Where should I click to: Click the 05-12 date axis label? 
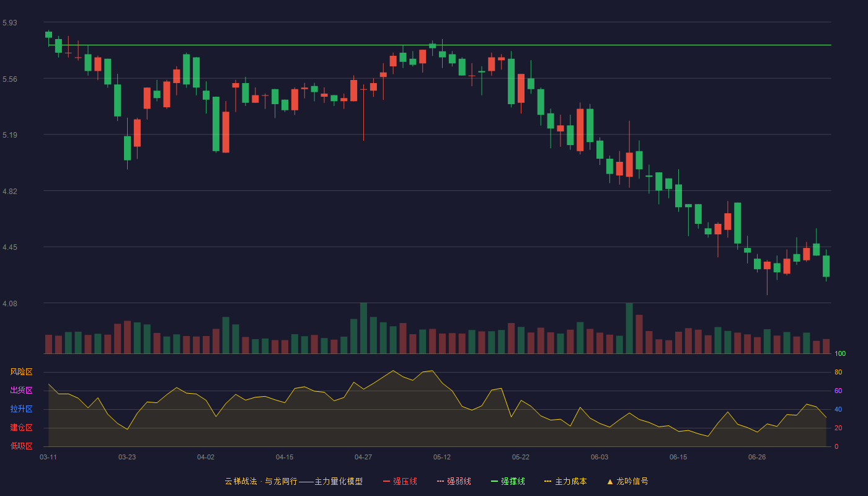[x=442, y=458]
